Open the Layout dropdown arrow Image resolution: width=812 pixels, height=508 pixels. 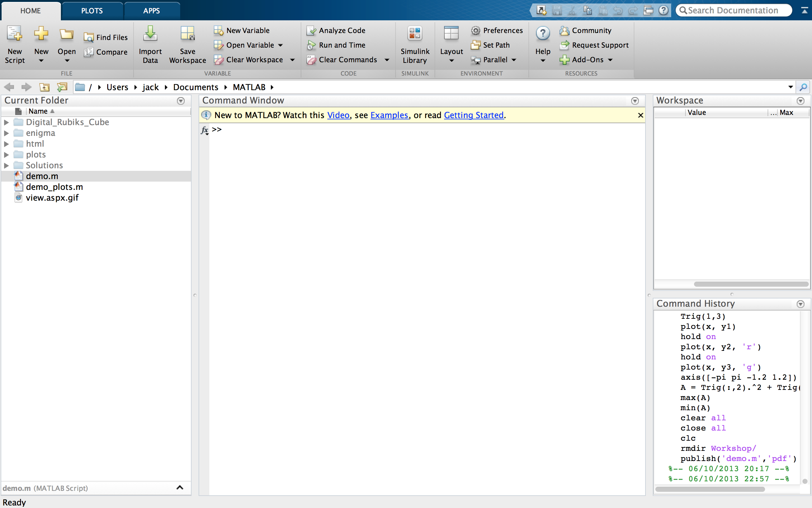[452, 60]
